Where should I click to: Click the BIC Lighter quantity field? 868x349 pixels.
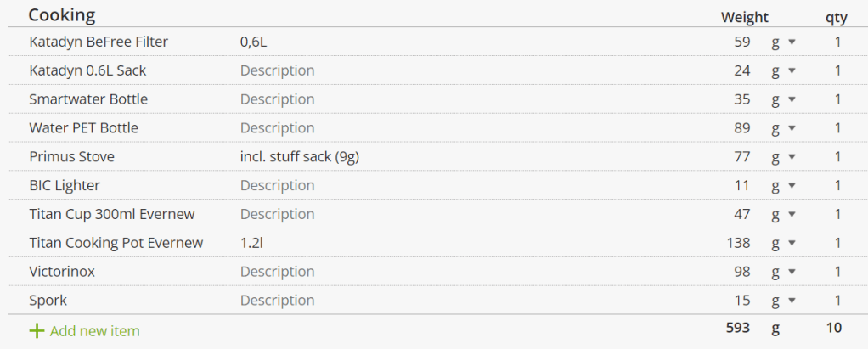(x=837, y=186)
